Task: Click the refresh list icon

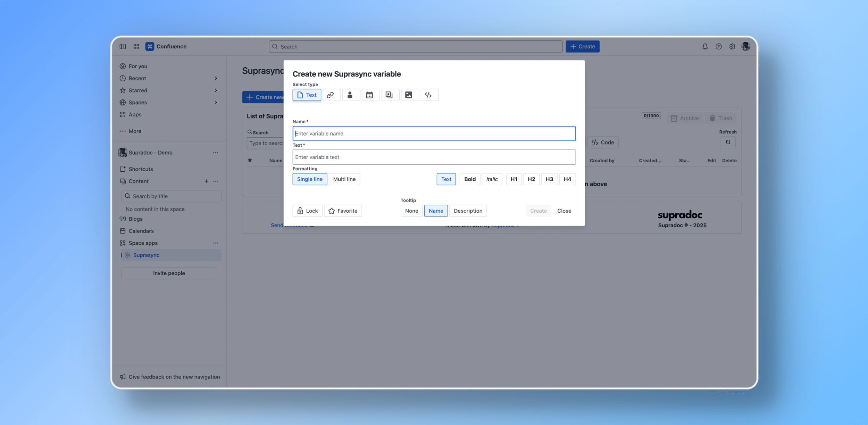Action: (728, 142)
